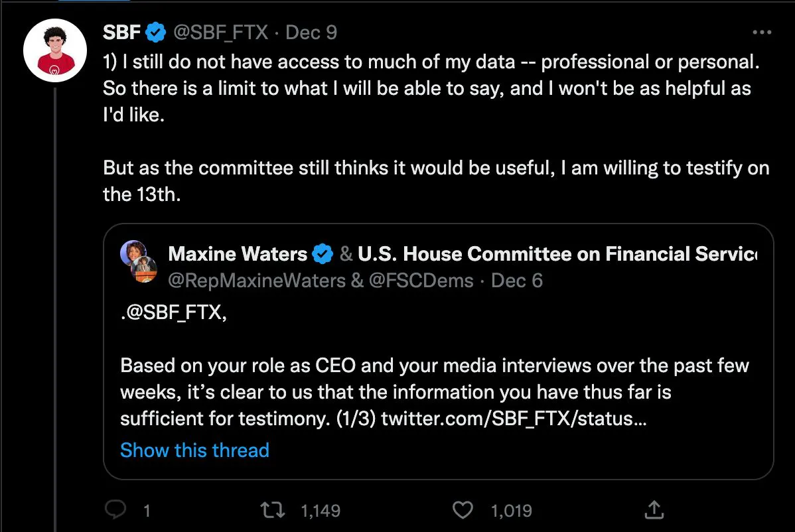Click the .@SBF_FTX mention in quoted tweet
The image size is (795, 532).
click(x=173, y=312)
